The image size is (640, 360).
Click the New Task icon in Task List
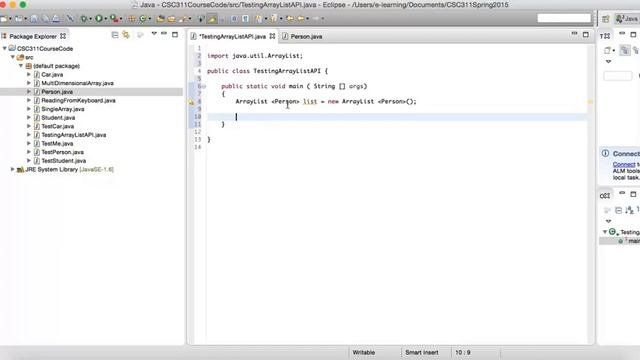(x=608, y=51)
